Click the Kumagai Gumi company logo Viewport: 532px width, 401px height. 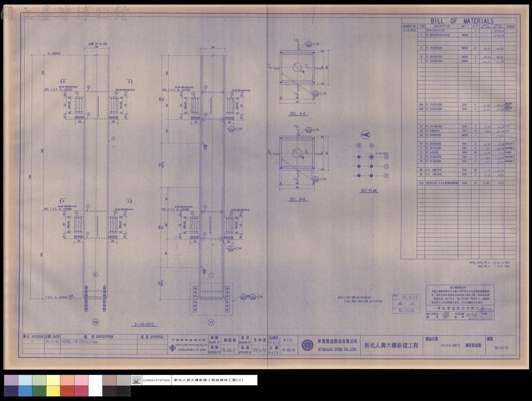pos(307,345)
